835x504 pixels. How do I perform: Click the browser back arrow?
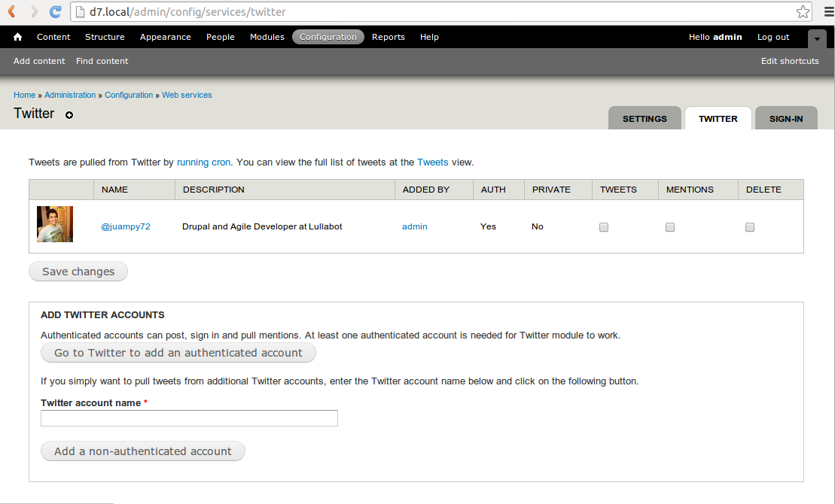coord(12,11)
